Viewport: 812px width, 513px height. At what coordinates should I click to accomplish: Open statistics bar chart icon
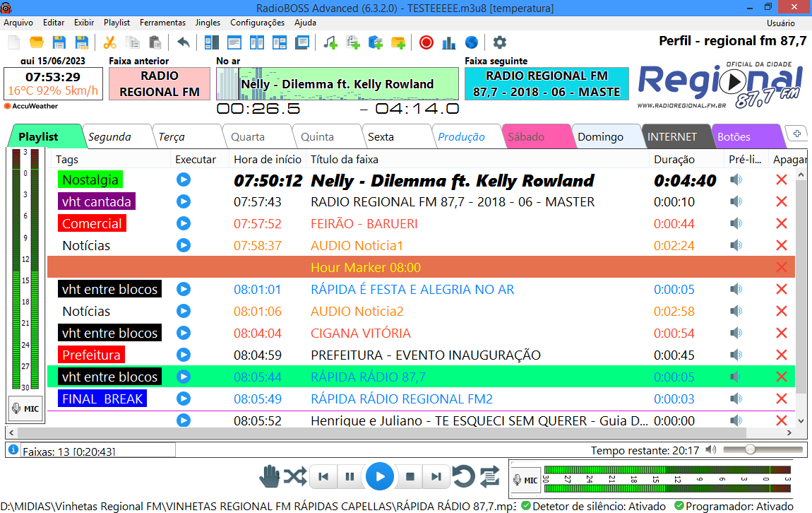pos(448,42)
